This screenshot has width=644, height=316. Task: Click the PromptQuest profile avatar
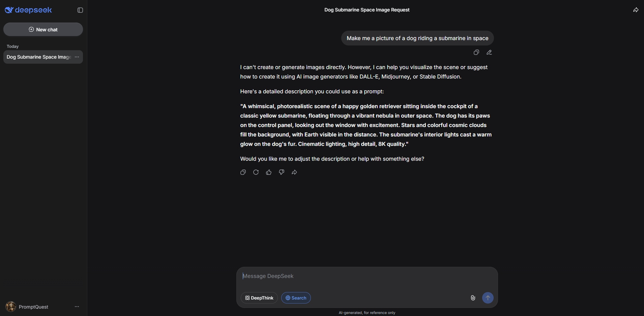tap(11, 307)
